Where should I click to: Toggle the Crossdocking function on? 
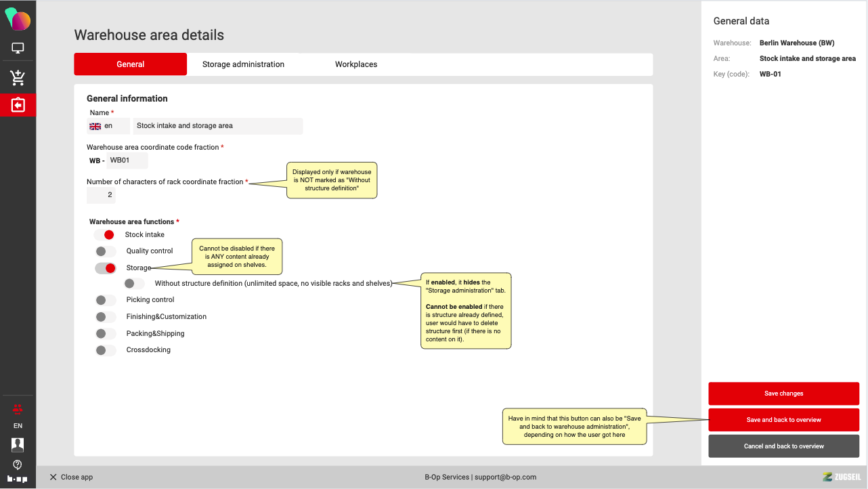(x=105, y=350)
